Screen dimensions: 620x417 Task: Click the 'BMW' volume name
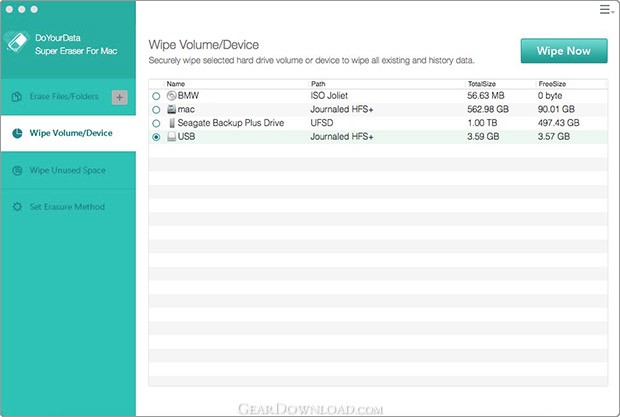point(188,96)
